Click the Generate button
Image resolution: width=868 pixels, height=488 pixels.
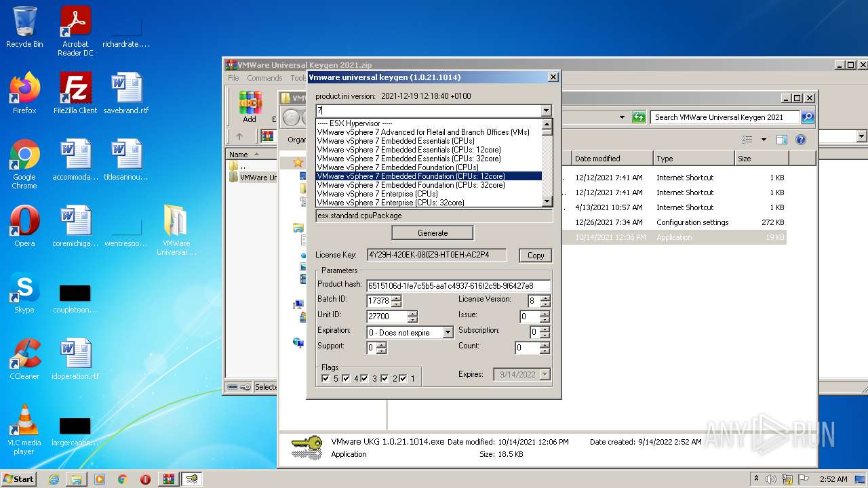pos(433,233)
